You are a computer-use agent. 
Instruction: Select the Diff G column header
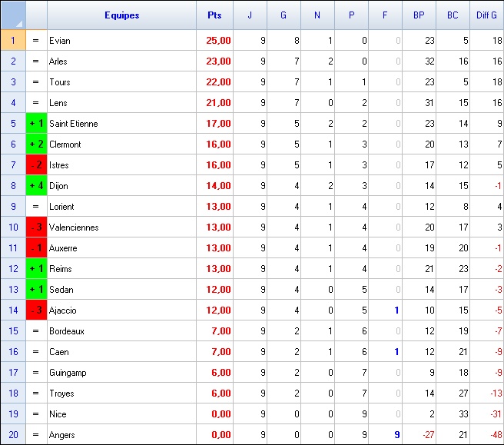487,15
